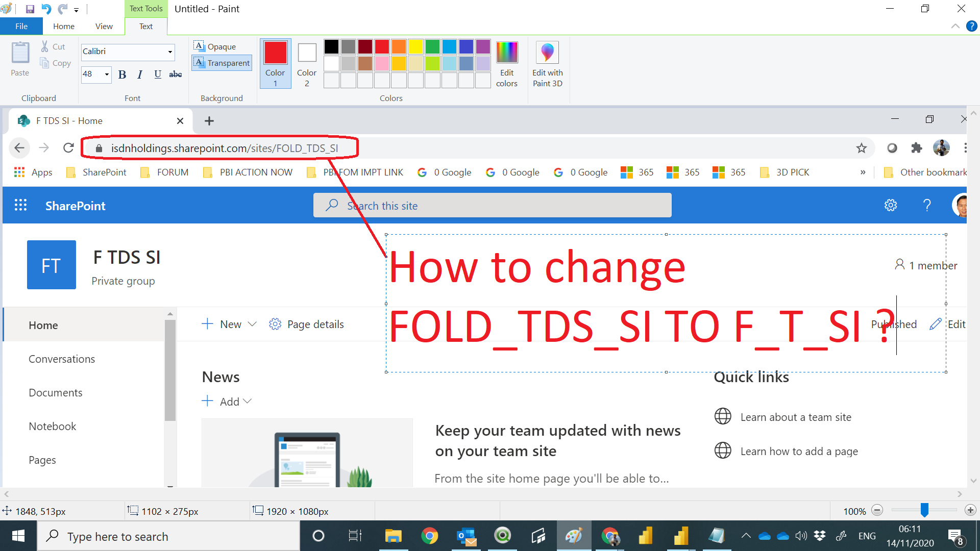
Task: Toggle Strikethrough text formatting
Action: pyautogui.click(x=176, y=74)
